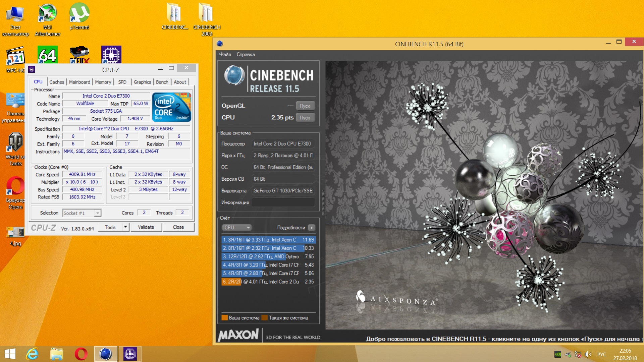This screenshot has height=362, width=644.
Task: Click the Close button in CPU-Z
Action: 178,227
